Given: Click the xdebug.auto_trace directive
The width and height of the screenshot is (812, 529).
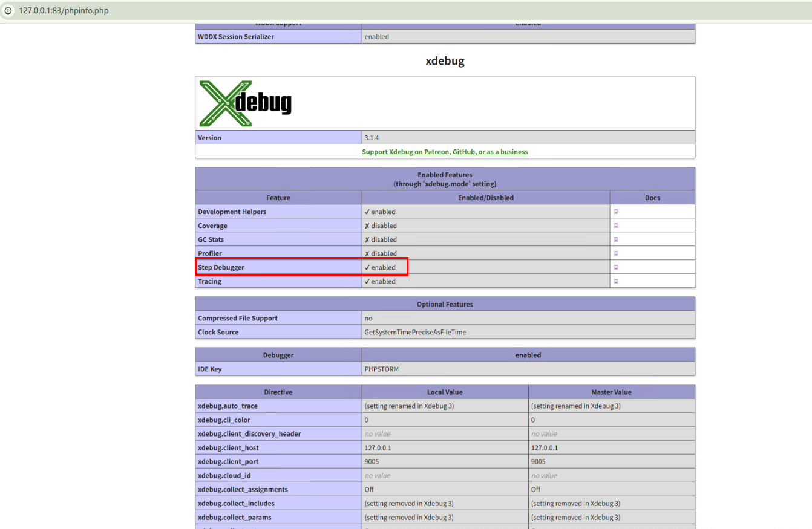Looking at the screenshot, I should tap(228, 406).
